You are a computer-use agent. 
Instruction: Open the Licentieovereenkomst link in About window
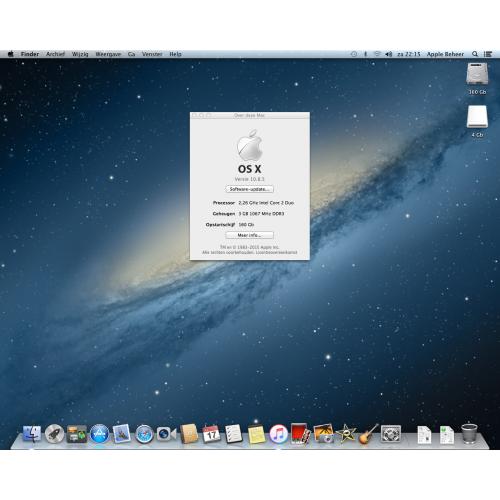(276, 252)
